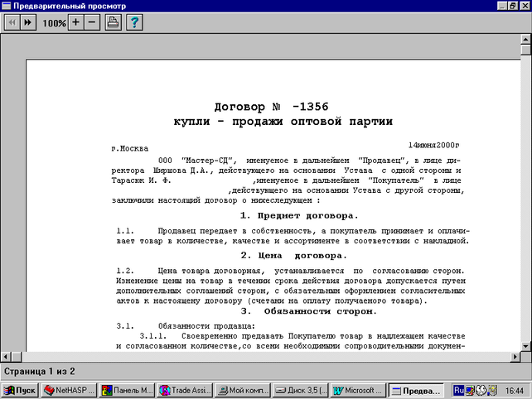Click the Ru keyboard language indicator
The height and width of the screenshot is (399, 532).
coord(458,390)
